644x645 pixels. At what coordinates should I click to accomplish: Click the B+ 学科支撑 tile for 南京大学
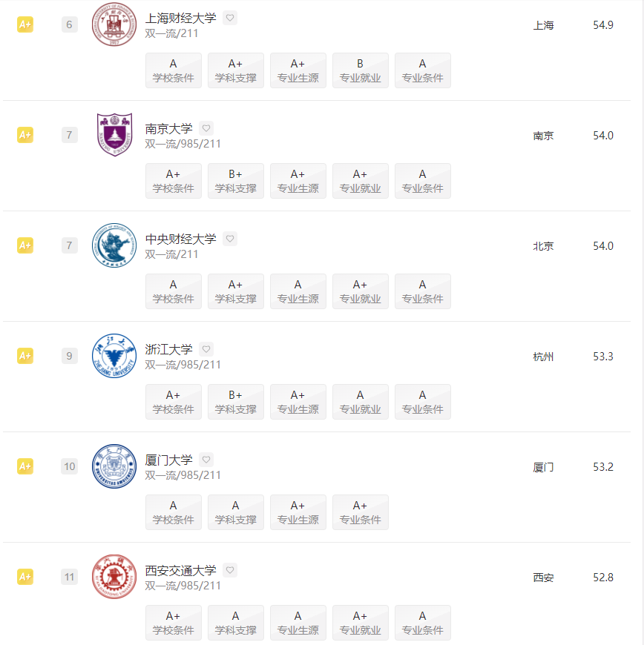236,181
